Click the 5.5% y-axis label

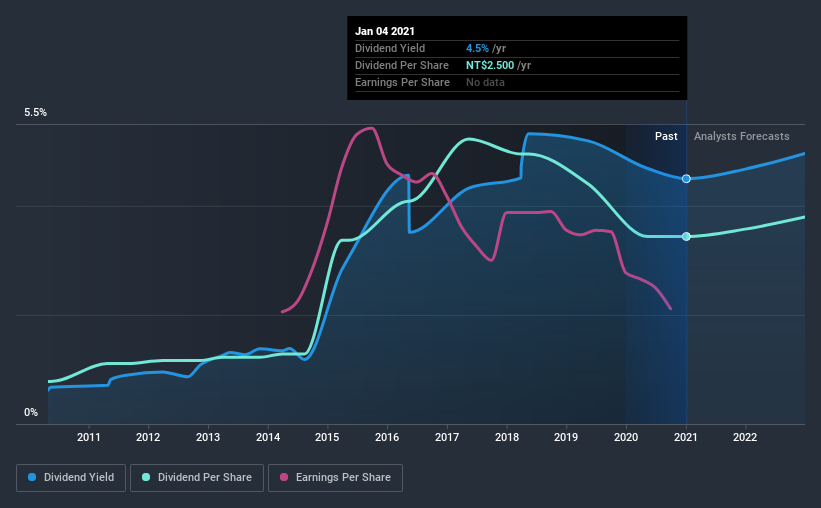[36, 113]
